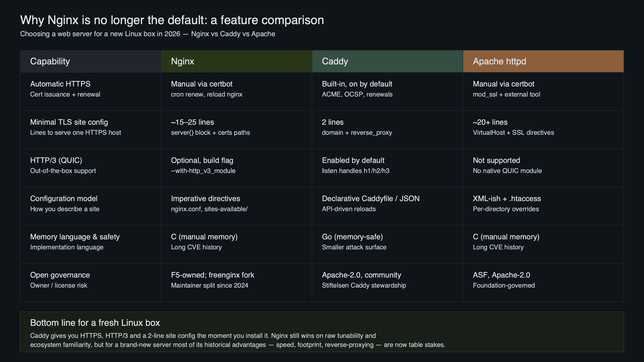Click 'Out-of-the-box support' subtext

(63, 171)
